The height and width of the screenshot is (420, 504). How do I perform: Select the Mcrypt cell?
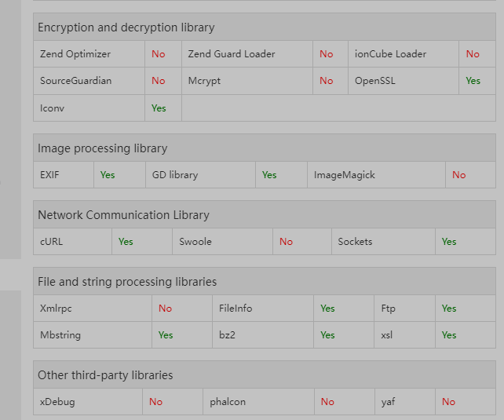pos(205,81)
